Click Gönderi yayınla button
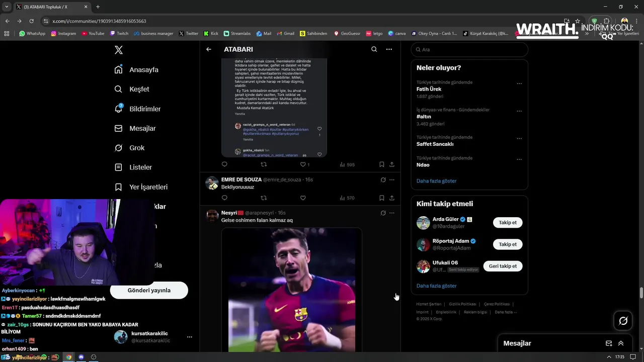This screenshot has width=644, height=362. (149, 290)
